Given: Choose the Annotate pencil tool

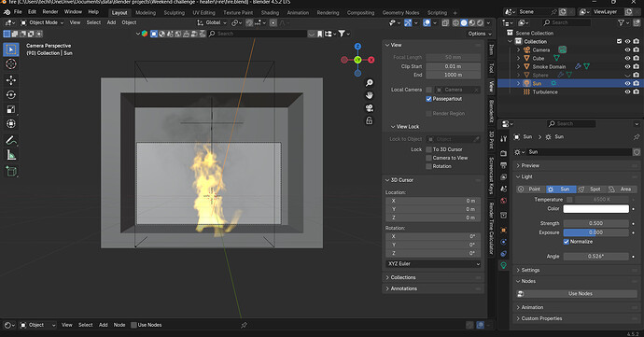Looking at the screenshot, I should click(11, 140).
